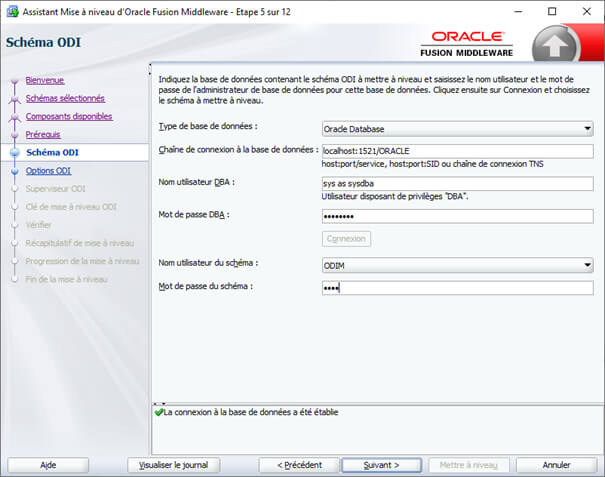Click the Utilisateur disposant de privilèges DBA hint

[395, 196]
